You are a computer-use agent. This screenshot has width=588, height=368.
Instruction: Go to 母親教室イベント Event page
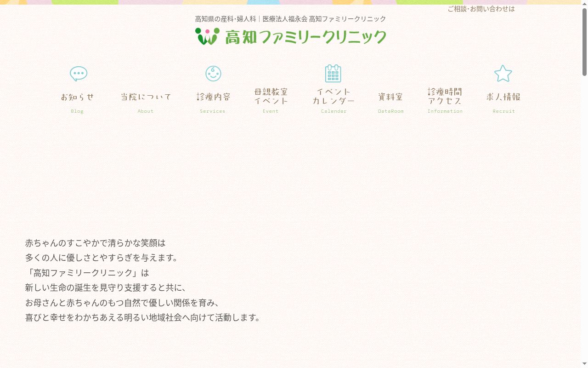[x=271, y=96]
